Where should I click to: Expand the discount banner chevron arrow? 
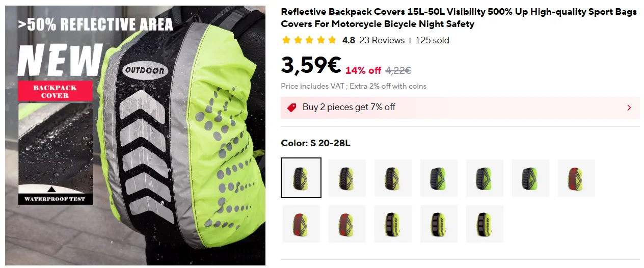pos(629,108)
